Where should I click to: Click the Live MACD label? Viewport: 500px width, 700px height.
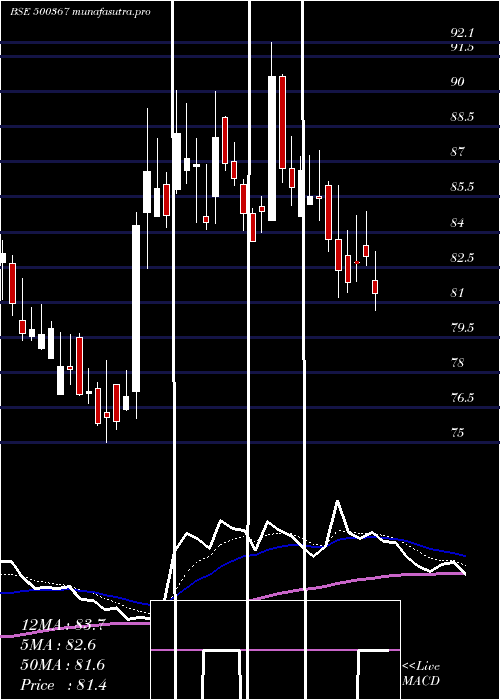point(421,674)
